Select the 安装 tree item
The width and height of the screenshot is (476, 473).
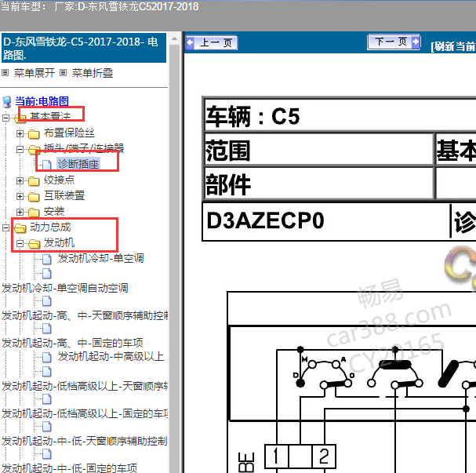click(54, 211)
